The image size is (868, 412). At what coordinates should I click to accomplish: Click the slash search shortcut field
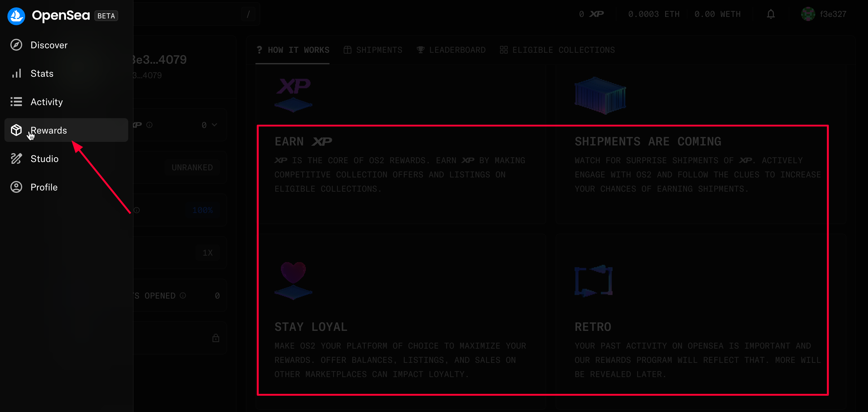coord(248,14)
